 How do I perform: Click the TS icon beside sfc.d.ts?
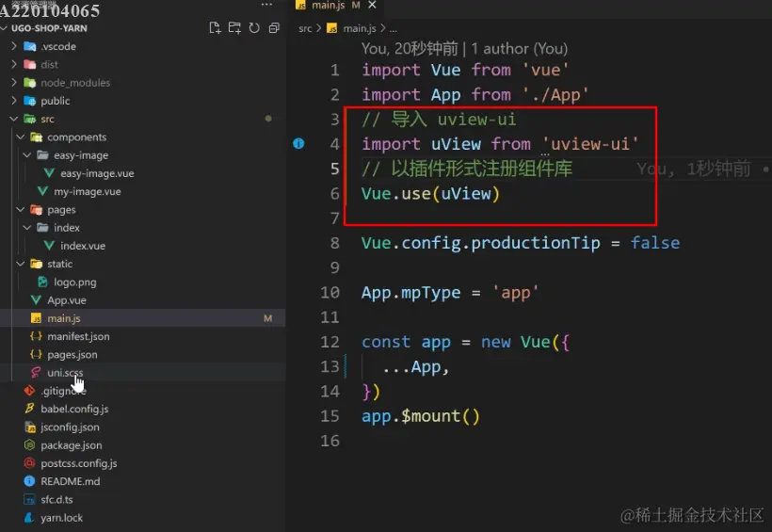coord(29,499)
